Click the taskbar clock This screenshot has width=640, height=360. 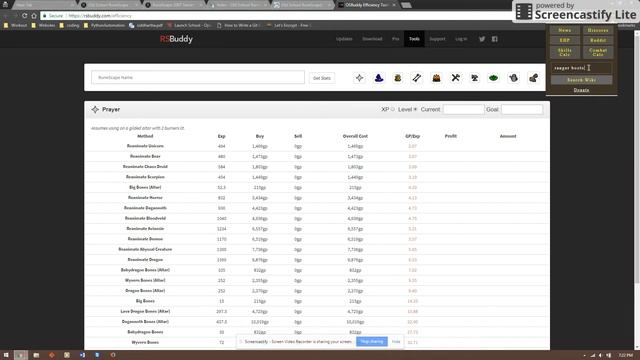point(625,356)
